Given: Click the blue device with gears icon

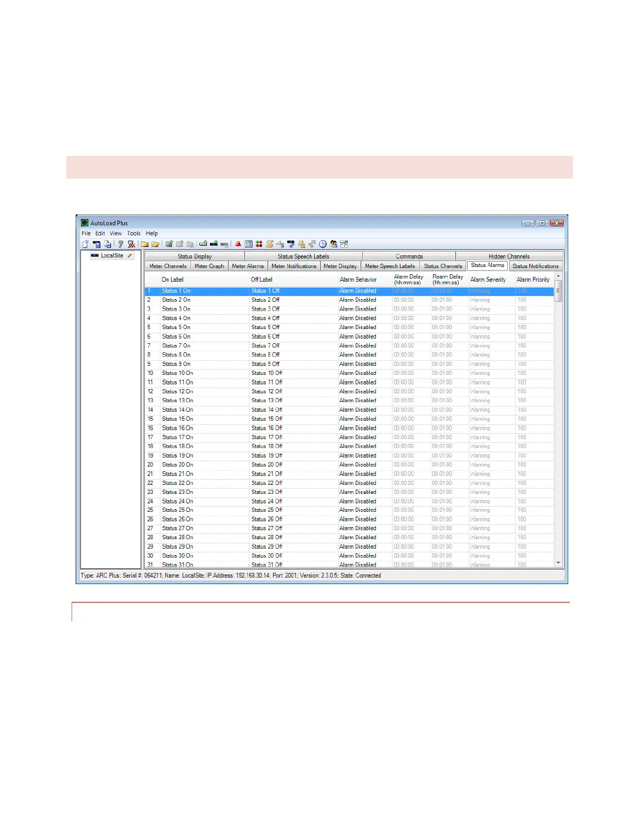Looking at the screenshot, I should (290, 244).
